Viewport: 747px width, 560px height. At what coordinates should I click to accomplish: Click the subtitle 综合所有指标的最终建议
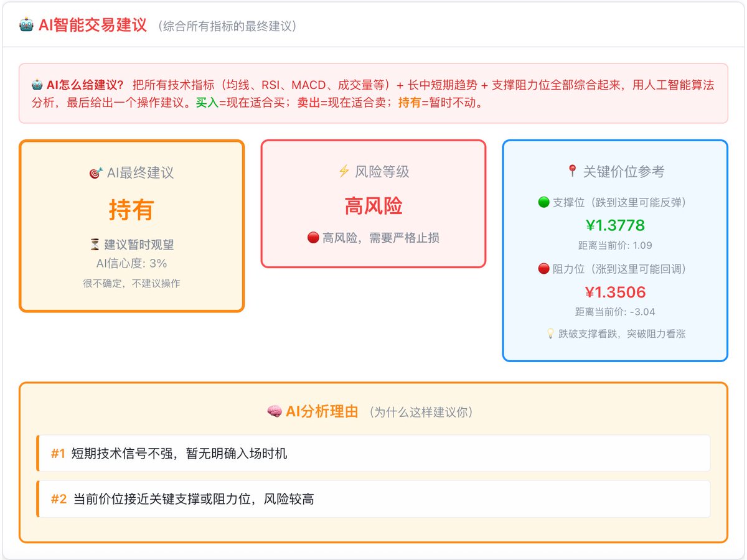coord(227,26)
